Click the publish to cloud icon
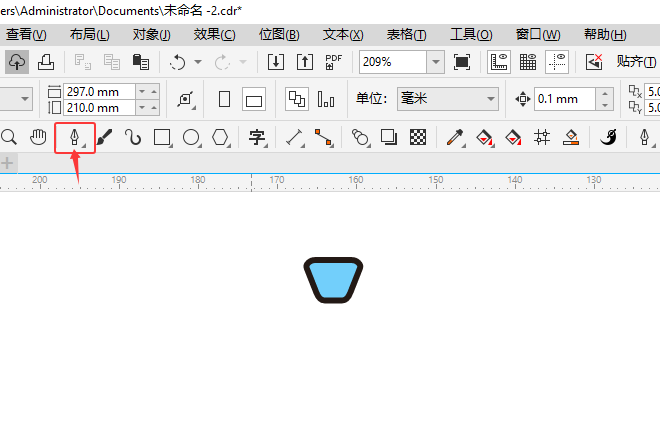 pos(17,62)
